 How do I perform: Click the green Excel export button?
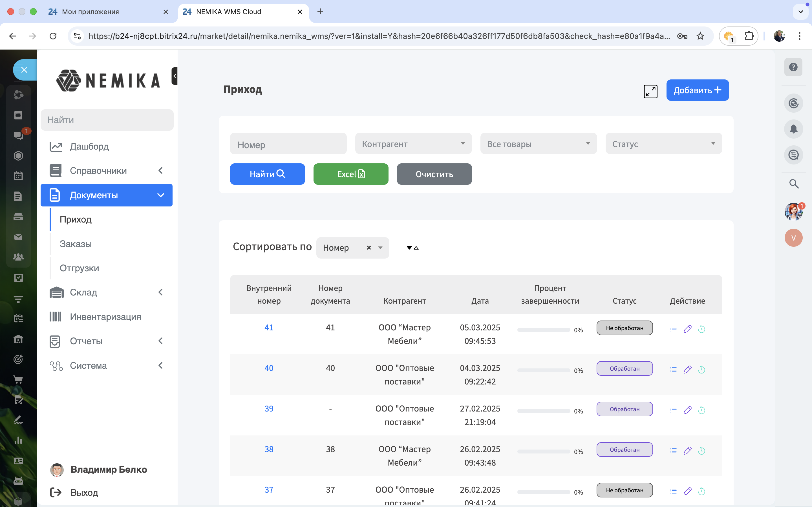coord(351,174)
